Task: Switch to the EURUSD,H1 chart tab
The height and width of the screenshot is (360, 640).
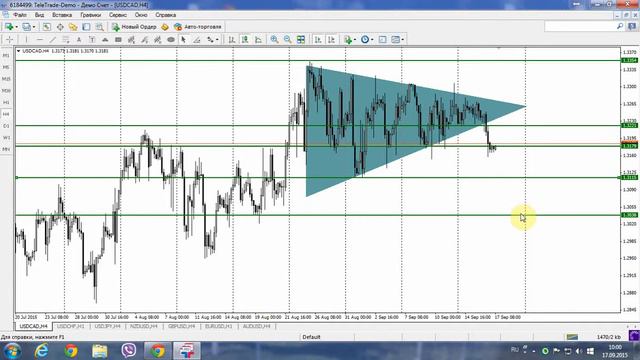Action: click(x=218, y=327)
